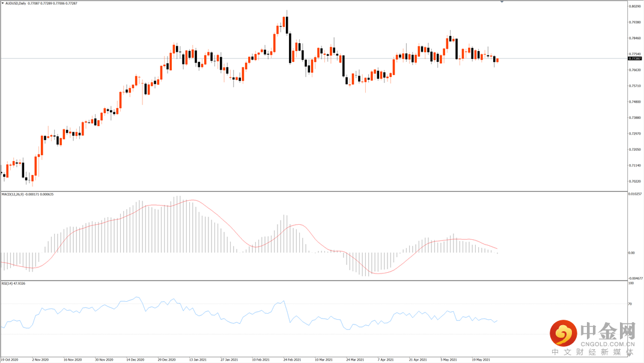
Task: Click the RSI(14) 47.9326 indicator label
Action: coord(13,284)
